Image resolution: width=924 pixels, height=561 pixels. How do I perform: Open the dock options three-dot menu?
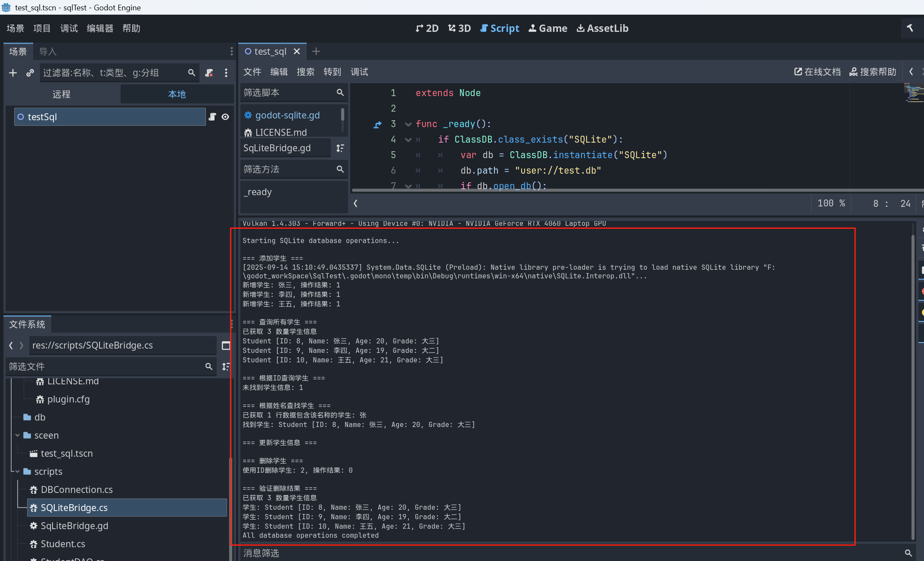(232, 52)
